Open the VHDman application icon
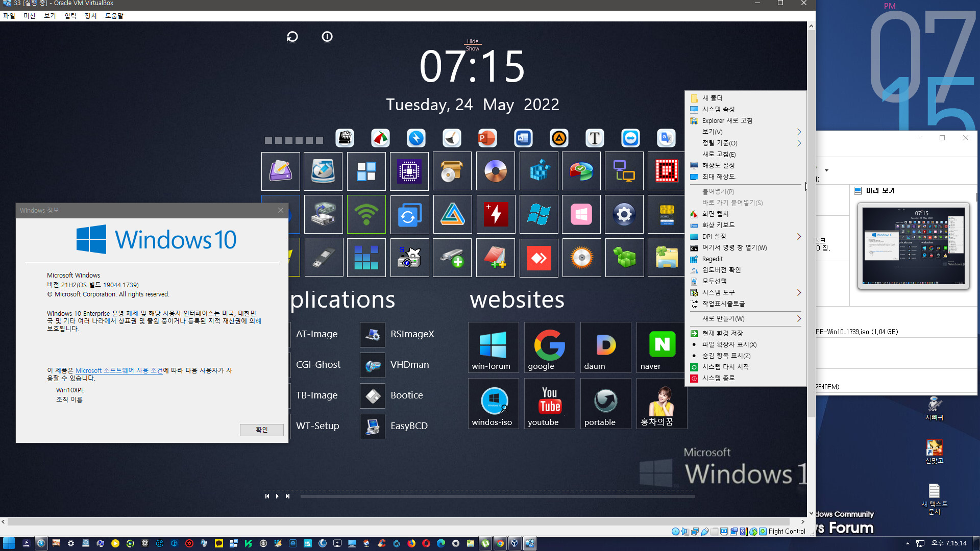Screen dimensions: 980x551 click(x=373, y=365)
